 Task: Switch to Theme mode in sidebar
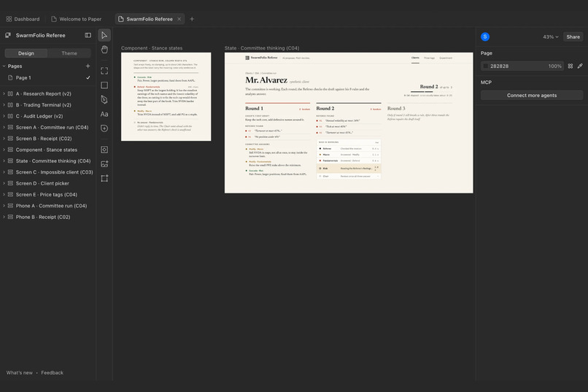[x=69, y=53]
